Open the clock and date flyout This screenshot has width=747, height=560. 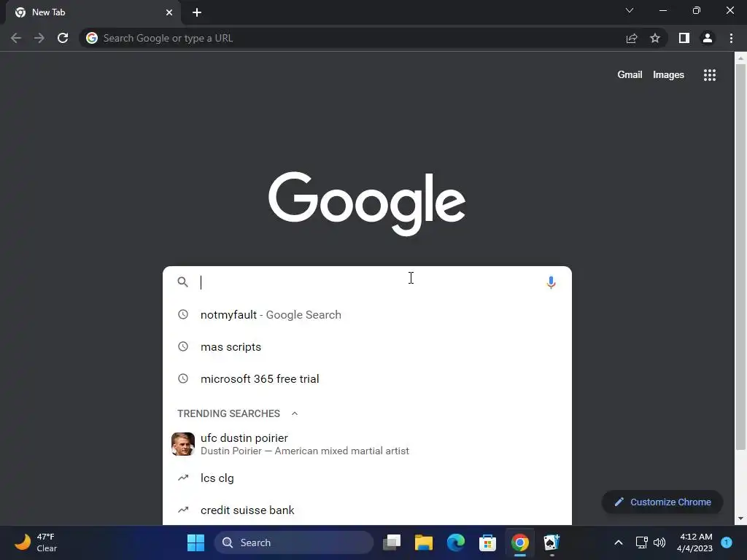coord(694,542)
